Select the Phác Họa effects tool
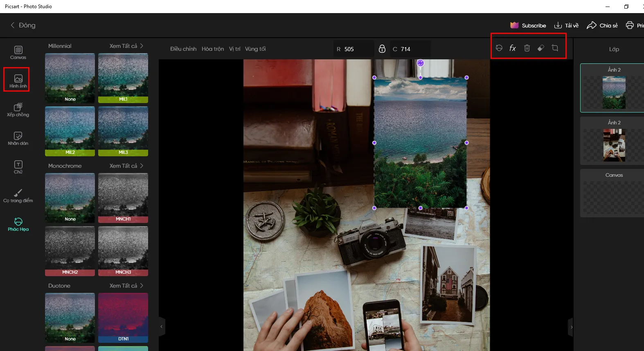 pos(18,224)
